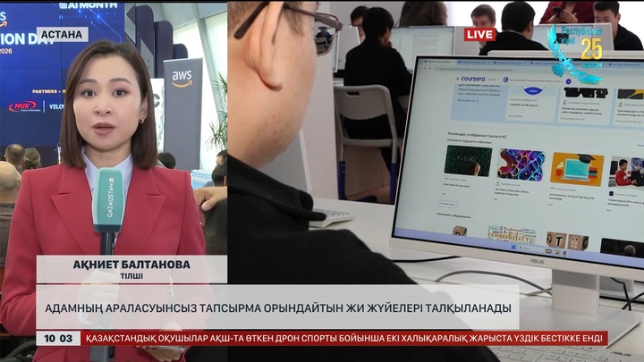
Task: Click the Республика күні 25 қазан emblem
Action: tap(574, 54)
